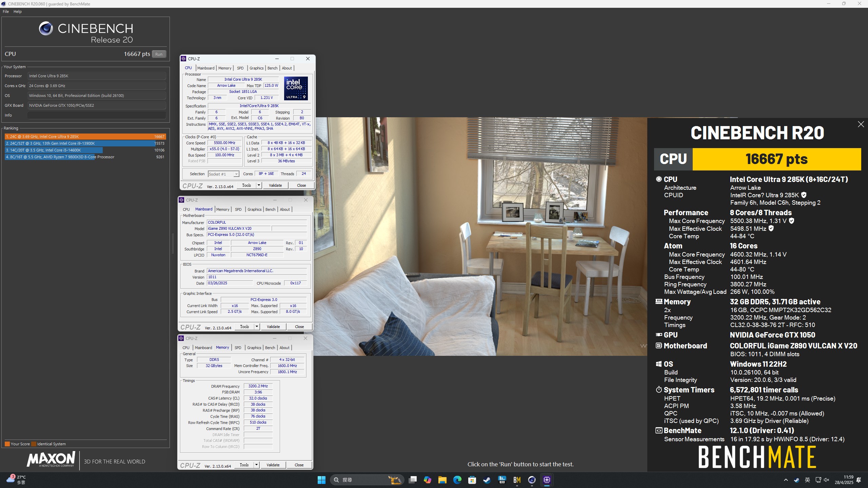Select the 13th Gen Intel Core i9-13900K ranking row

point(85,143)
